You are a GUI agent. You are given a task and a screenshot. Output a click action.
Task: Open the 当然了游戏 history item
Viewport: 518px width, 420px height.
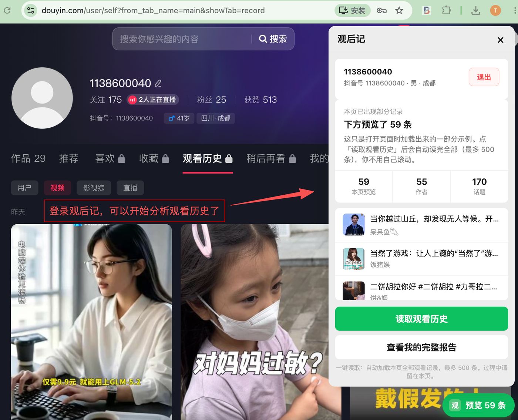421,259
